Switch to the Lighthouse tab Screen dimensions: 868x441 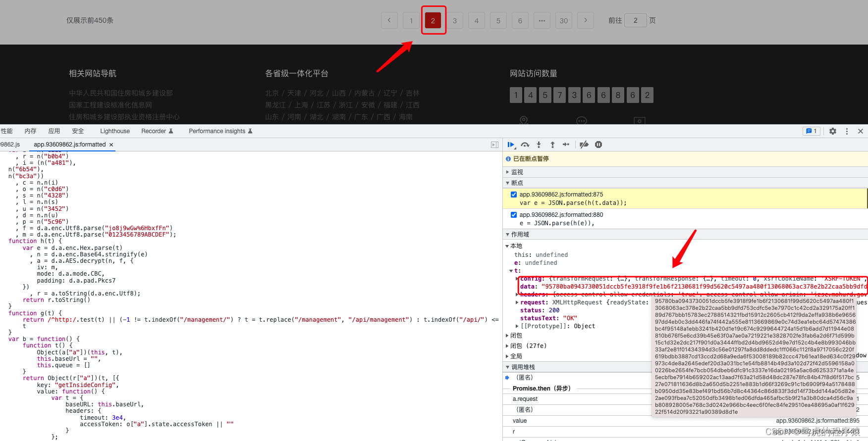(115, 131)
